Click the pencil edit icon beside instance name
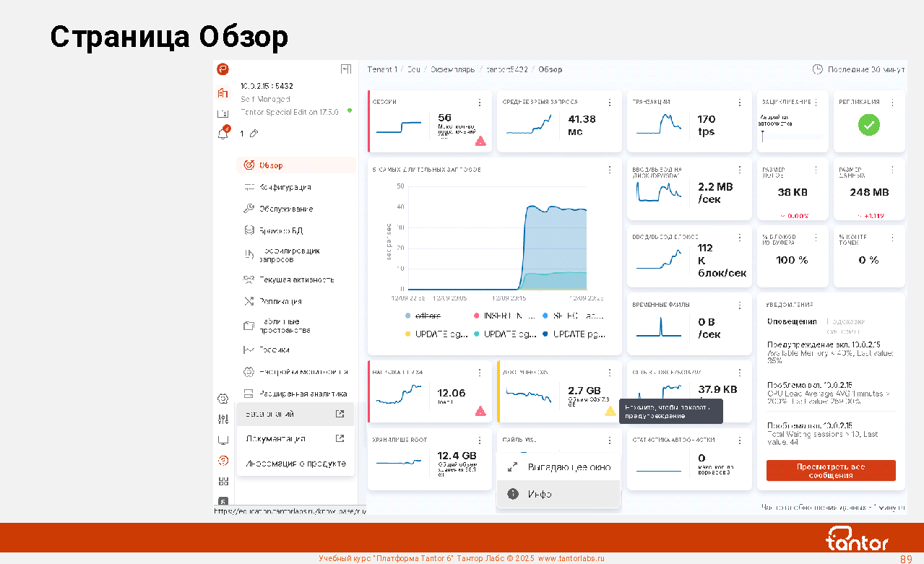924x564 pixels. (x=254, y=134)
